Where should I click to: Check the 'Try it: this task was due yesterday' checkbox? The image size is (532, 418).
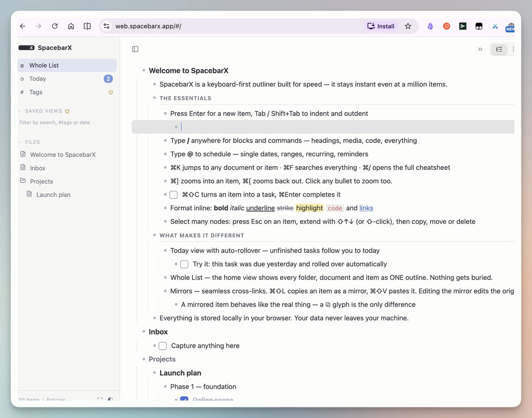[x=184, y=264]
